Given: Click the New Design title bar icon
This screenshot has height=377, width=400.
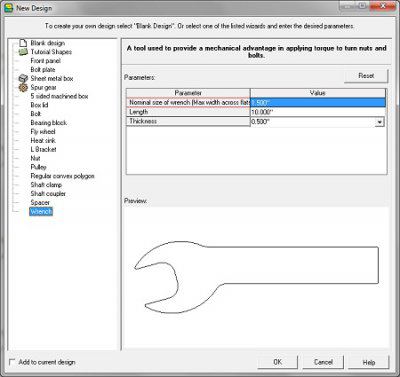Looking at the screenshot, I should click(8, 8).
